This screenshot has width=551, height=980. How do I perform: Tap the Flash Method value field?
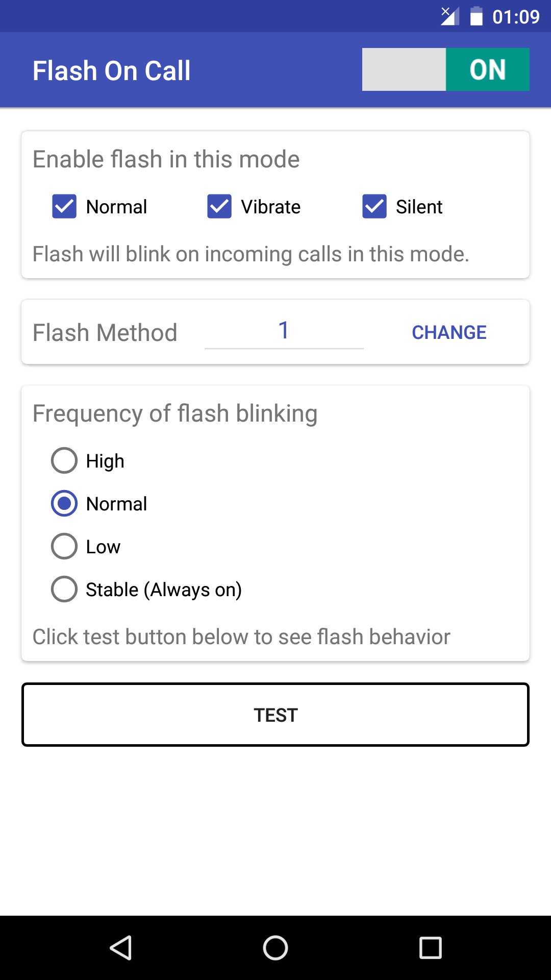pos(284,331)
